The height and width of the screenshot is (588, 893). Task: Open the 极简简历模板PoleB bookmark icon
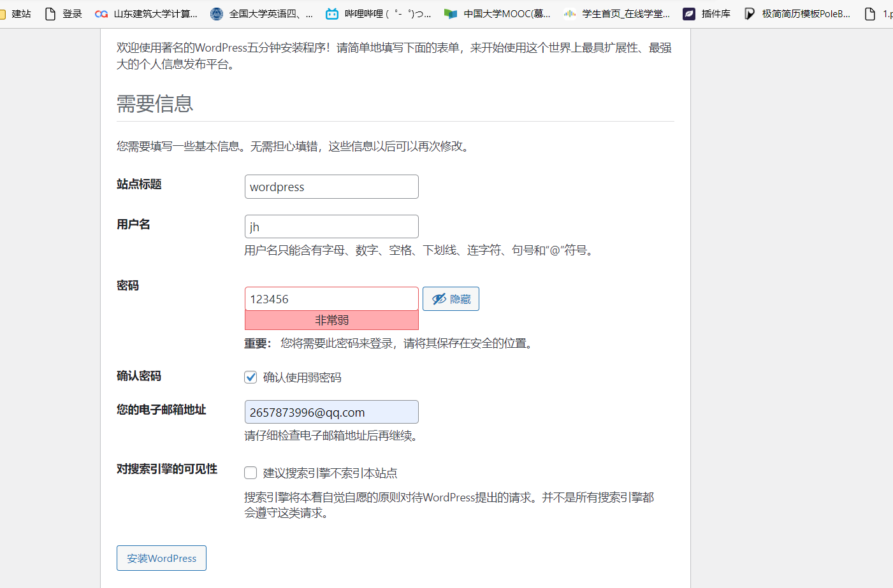pos(750,13)
